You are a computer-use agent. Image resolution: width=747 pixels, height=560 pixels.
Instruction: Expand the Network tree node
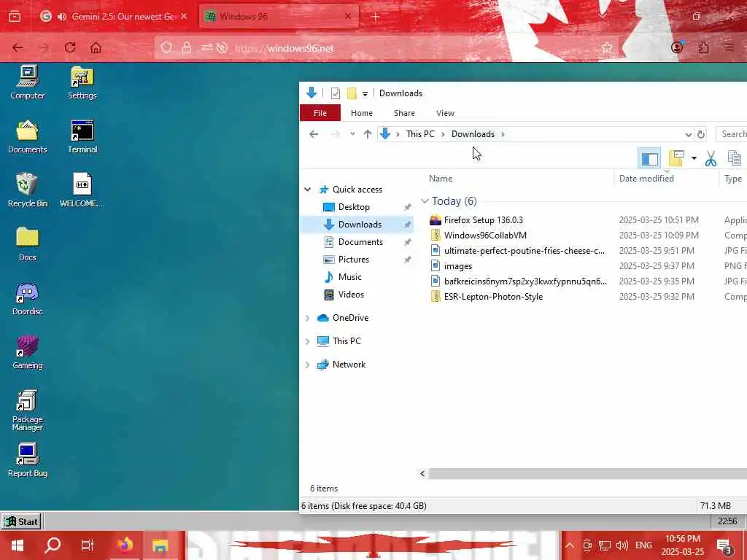coord(308,365)
